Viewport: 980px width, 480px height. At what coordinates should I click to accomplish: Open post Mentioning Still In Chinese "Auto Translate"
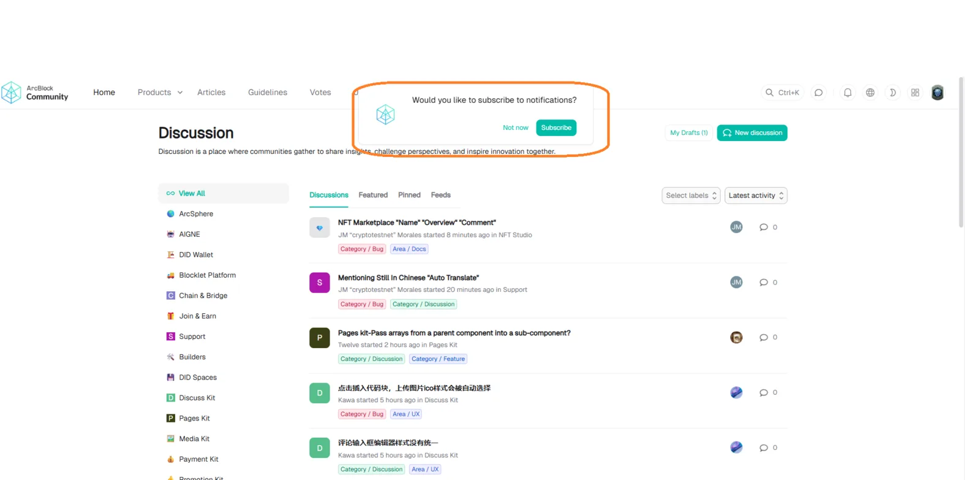point(409,278)
